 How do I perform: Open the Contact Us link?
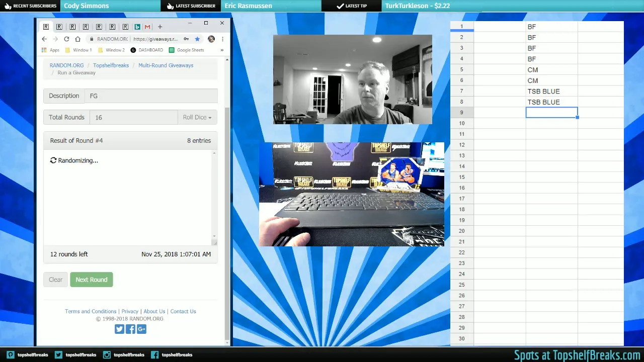(x=183, y=311)
